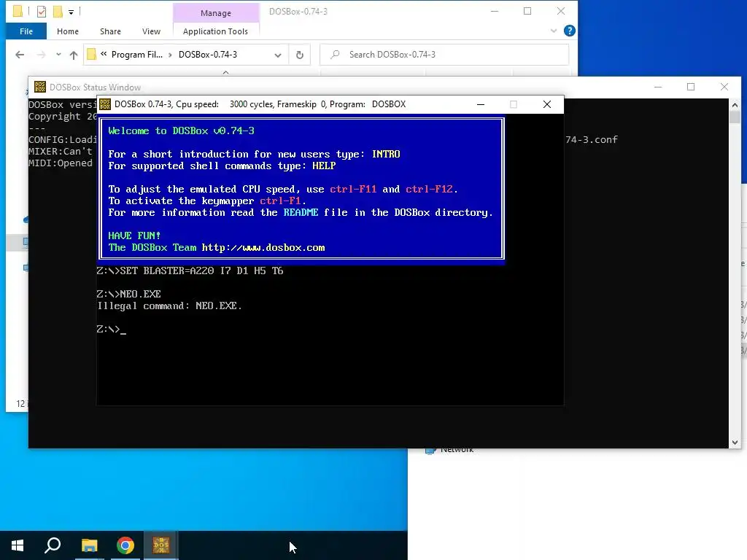747x560 pixels.
Task: Click the red ctrl-F12 text
Action: pos(429,189)
